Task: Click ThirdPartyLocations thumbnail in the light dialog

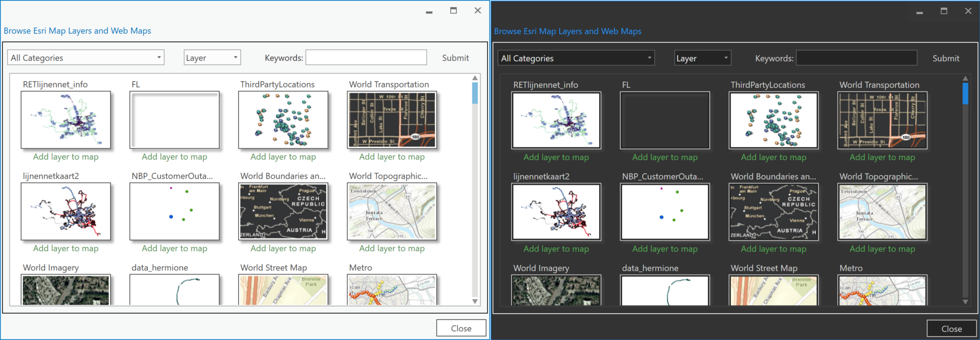Action: pos(283,120)
